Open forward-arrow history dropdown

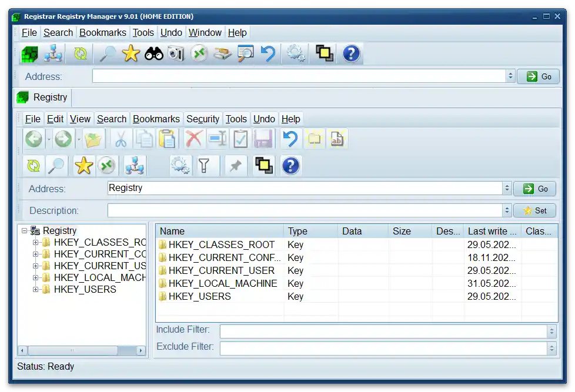(x=78, y=140)
